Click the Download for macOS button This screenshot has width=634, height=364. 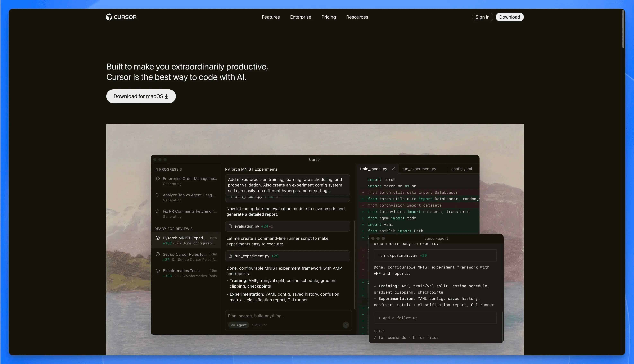click(x=141, y=96)
